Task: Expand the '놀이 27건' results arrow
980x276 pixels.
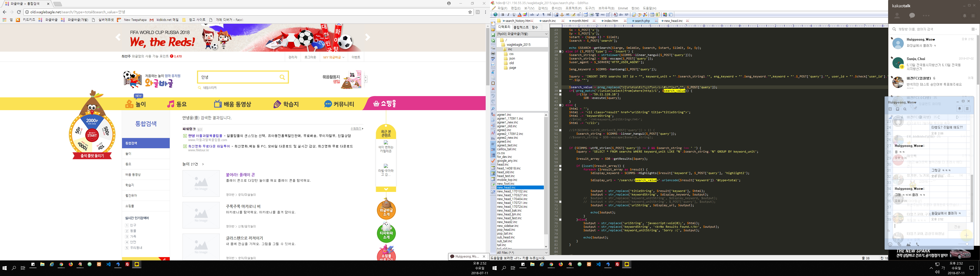Action: 203,164
